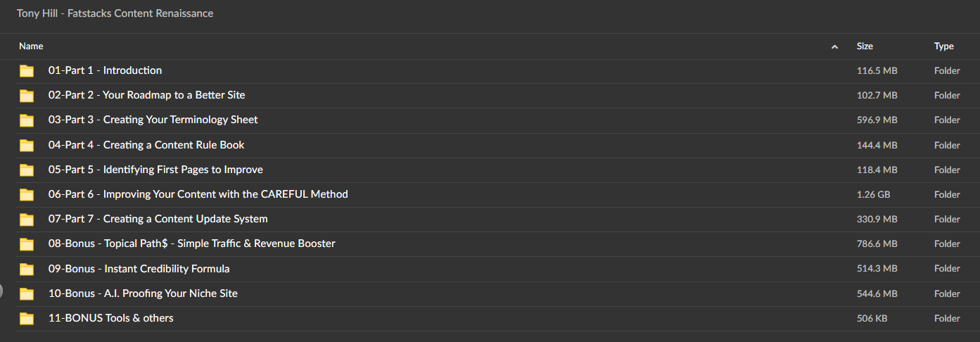Screen dimensions: 980x342
Task: Select the folder icon of 07-Part 7 Content Update System
Action: pos(27,220)
